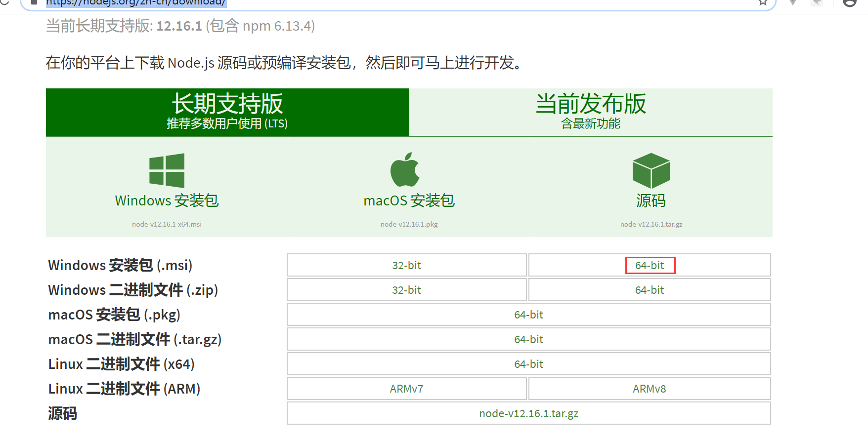The height and width of the screenshot is (439, 868).
Task: Click the browser address bar URL
Action: tap(136, 2)
